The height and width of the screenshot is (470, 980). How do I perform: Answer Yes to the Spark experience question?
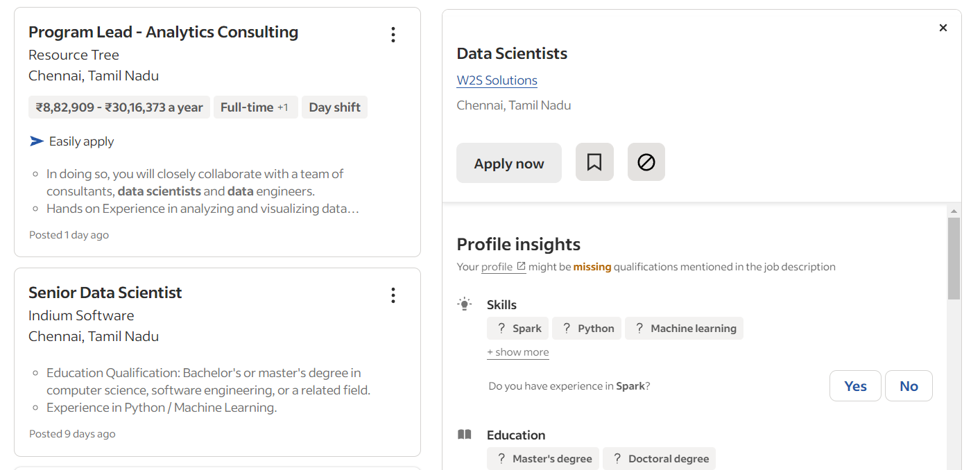855,385
